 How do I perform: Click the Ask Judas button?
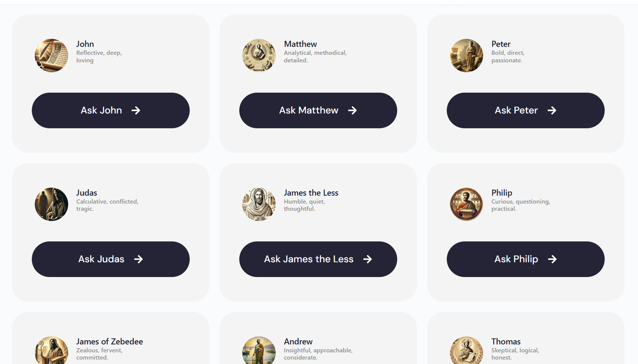click(x=110, y=259)
